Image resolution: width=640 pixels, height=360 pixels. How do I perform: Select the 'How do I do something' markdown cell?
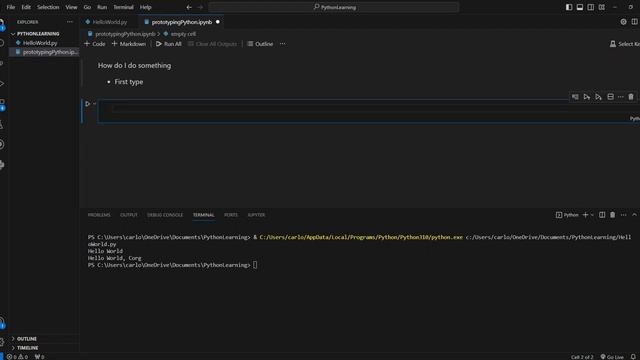click(134, 65)
